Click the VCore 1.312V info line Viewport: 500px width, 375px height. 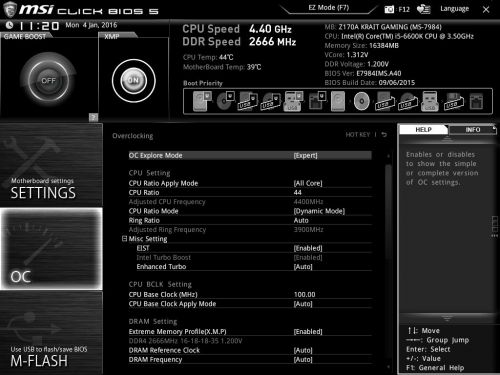(x=346, y=55)
